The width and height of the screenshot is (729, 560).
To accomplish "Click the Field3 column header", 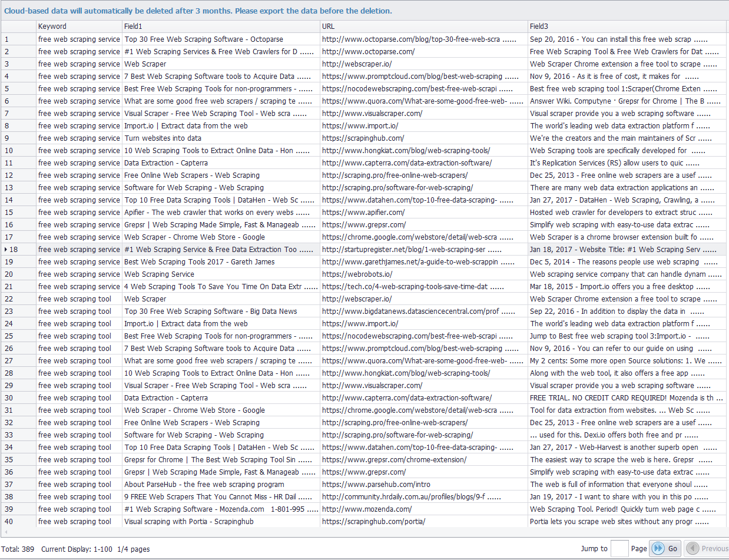I will [628, 26].
